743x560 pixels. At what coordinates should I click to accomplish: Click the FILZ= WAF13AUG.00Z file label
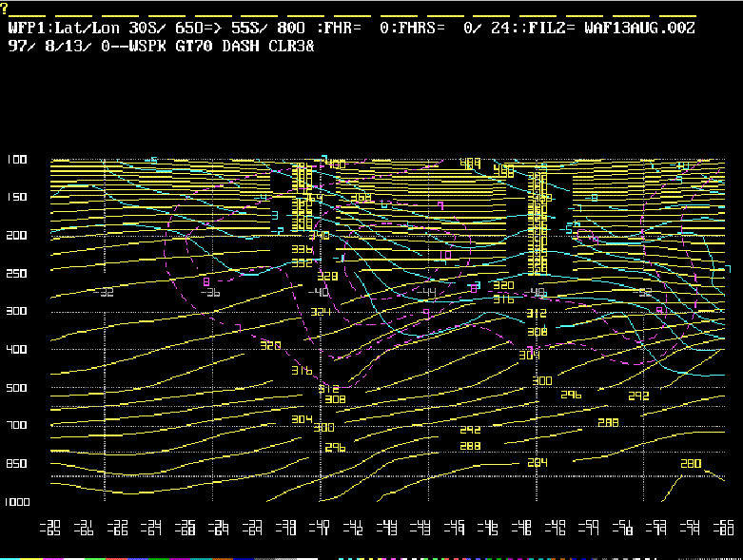612,28
